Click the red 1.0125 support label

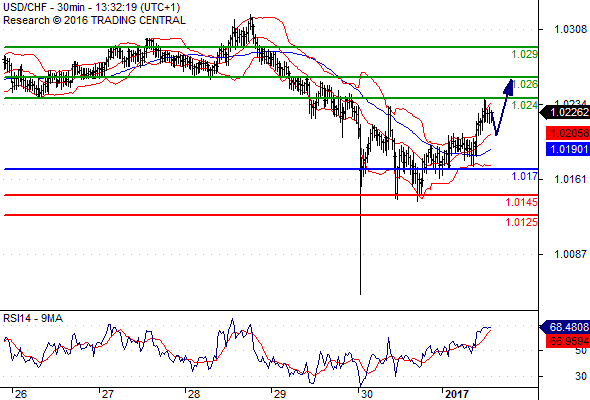(521, 222)
